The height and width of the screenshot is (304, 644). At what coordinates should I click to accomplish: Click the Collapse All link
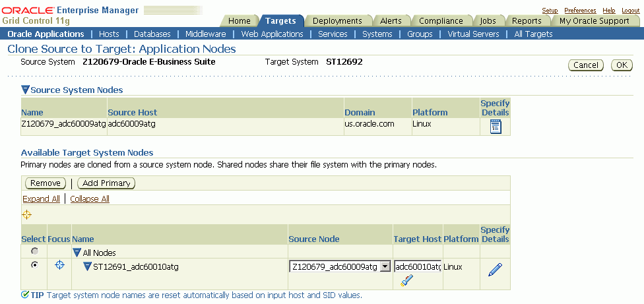(x=90, y=198)
